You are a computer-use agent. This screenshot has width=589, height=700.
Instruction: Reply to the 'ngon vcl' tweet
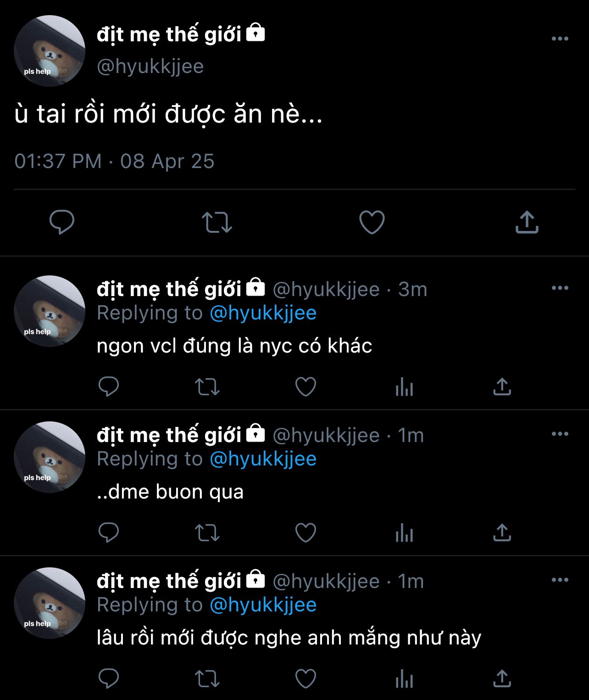point(109,386)
